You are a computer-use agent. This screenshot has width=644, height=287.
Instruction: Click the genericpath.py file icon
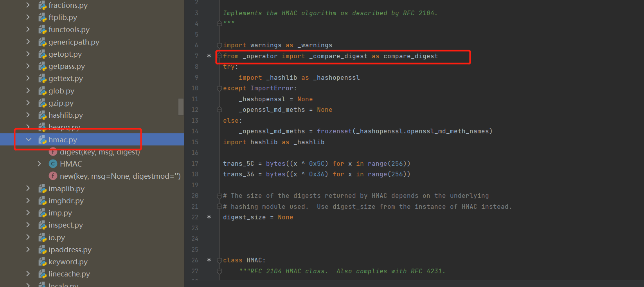point(42,42)
